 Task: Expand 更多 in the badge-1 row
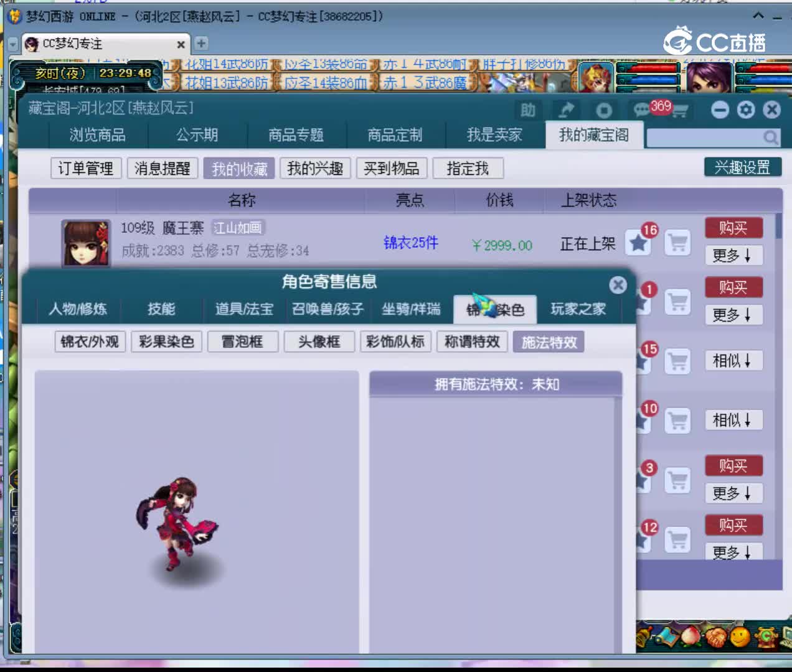click(x=733, y=315)
